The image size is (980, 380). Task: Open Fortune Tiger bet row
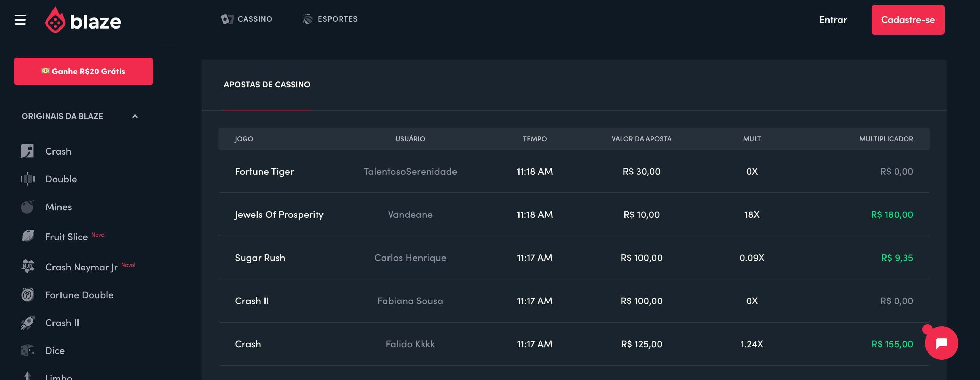point(264,171)
